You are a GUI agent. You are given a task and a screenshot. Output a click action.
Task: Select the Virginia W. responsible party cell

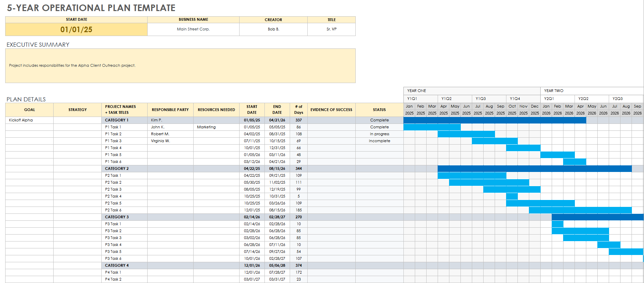(170, 141)
